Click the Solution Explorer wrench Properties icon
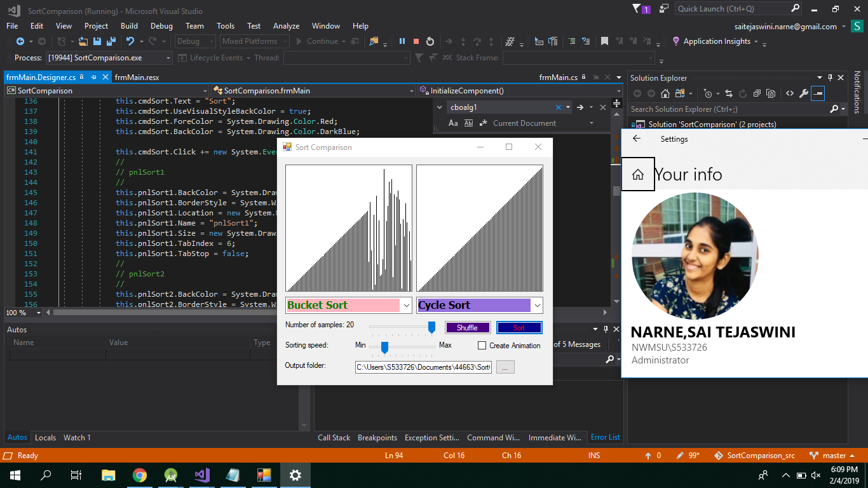This screenshot has width=868, height=488. point(804,93)
